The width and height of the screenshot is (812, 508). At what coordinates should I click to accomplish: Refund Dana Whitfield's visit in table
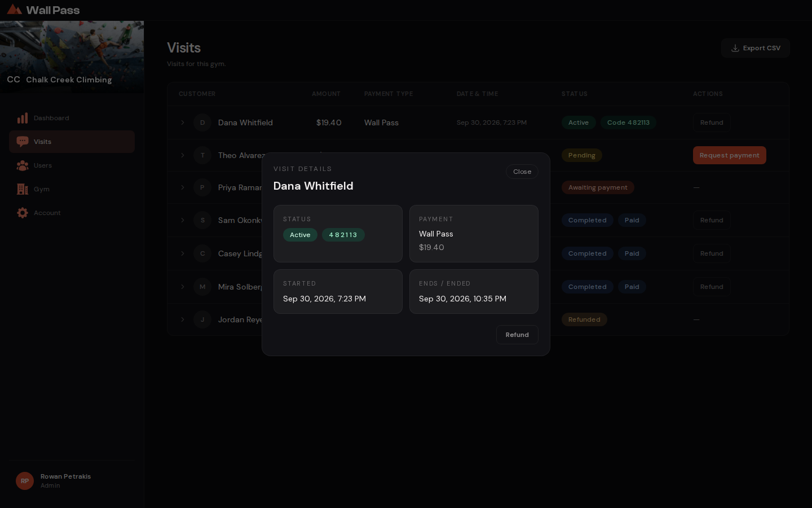coord(712,122)
